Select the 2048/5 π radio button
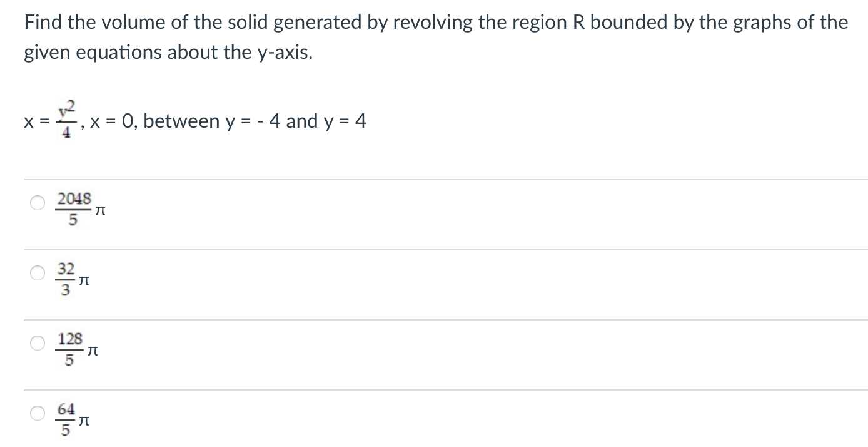 (38, 202)
